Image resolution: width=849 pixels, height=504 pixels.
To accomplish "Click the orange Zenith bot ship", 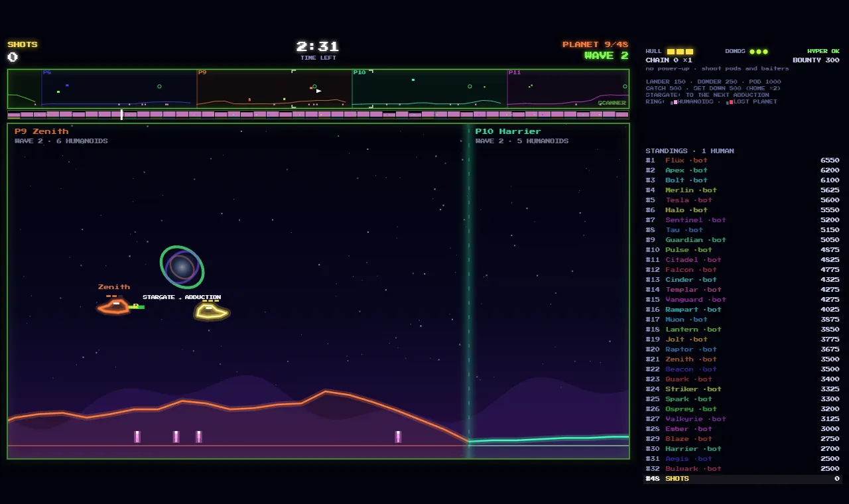I will coord(115,306).
